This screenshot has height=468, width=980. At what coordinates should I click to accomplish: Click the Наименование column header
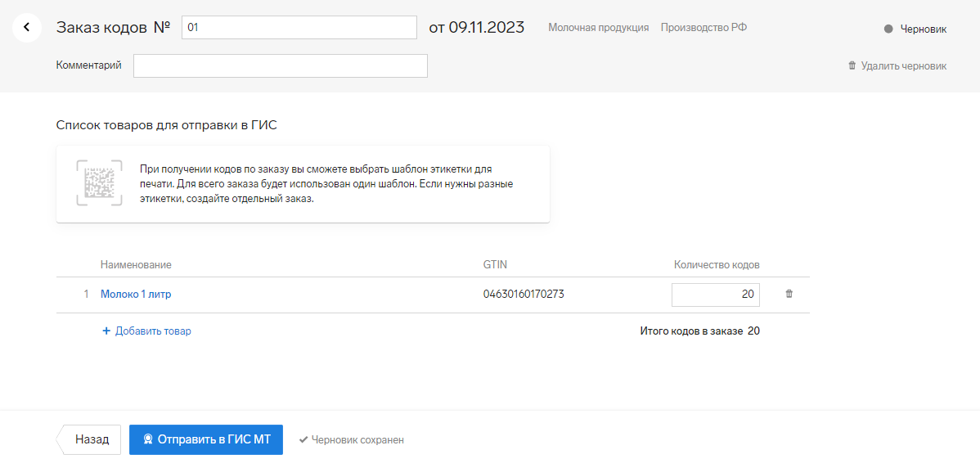136,265
